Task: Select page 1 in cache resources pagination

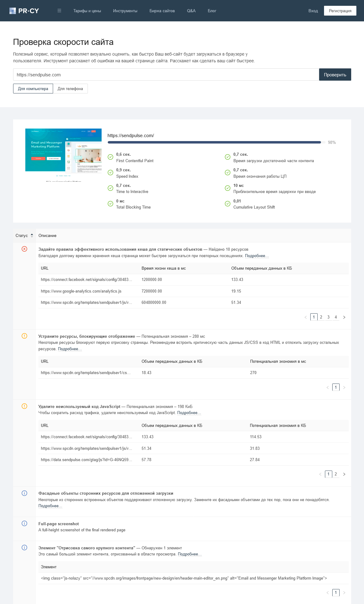Action: 314,317
